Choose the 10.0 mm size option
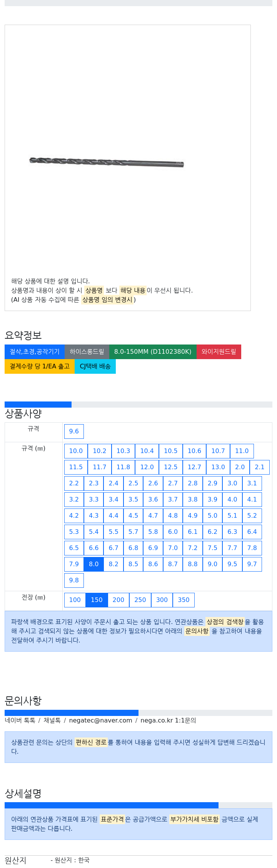The height and width of the screenshot is (868, 277). click(76, 451)
